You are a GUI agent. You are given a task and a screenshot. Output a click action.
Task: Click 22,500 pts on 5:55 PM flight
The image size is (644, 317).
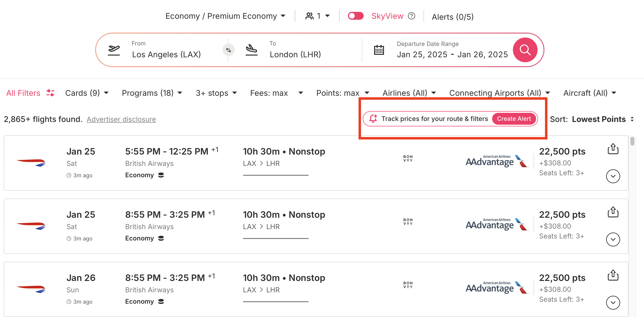pos(562,152)
